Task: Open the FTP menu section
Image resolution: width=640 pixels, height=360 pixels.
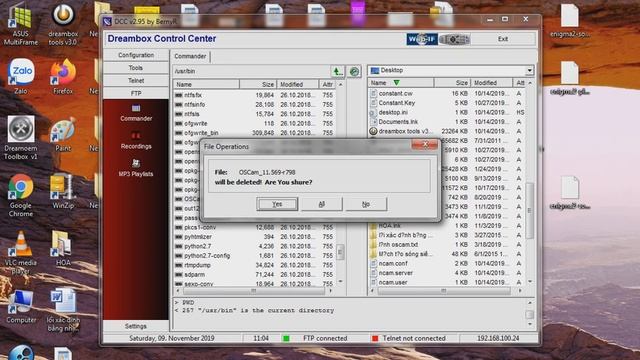Action: click(136, 93)
